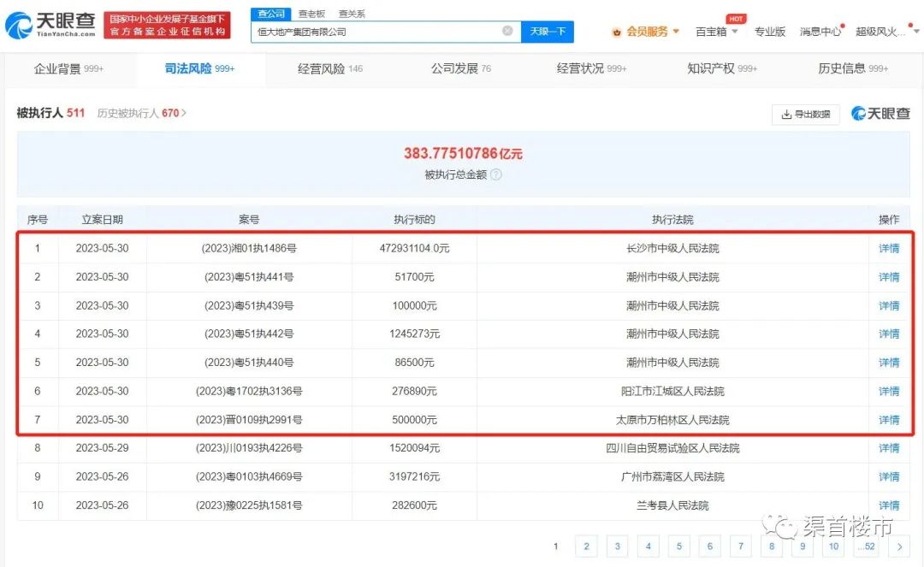Go to pagination page 10
This screenshot has height=567, width=924.
[x=833, y=546]
